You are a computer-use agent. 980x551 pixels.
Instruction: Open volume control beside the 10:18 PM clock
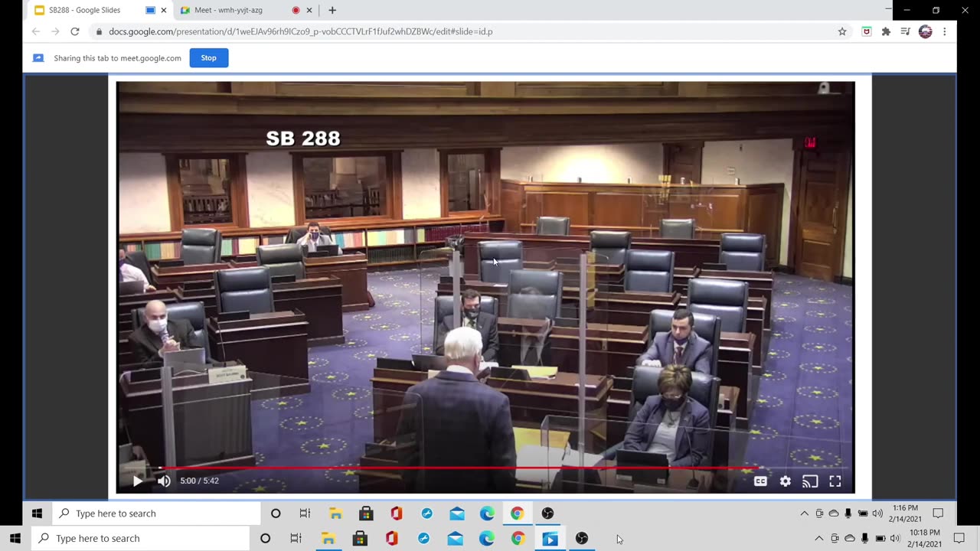click(x=894, y=539)
